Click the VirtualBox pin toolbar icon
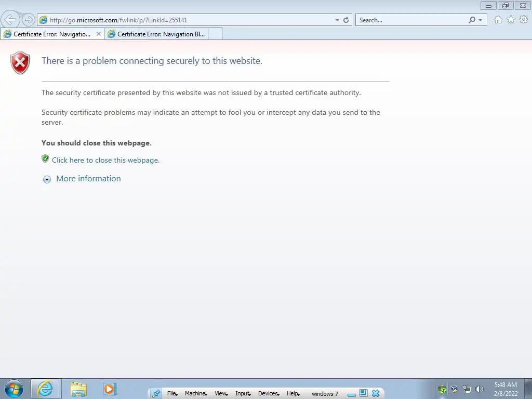Image resolution: width=532 pixels, height=399 pixels. pos(156,393)
